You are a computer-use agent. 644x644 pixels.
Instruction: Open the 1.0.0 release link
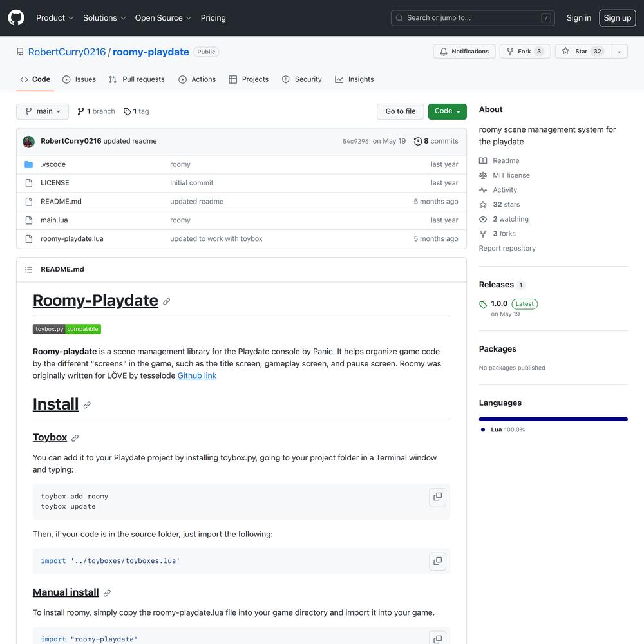pos(499,304)
